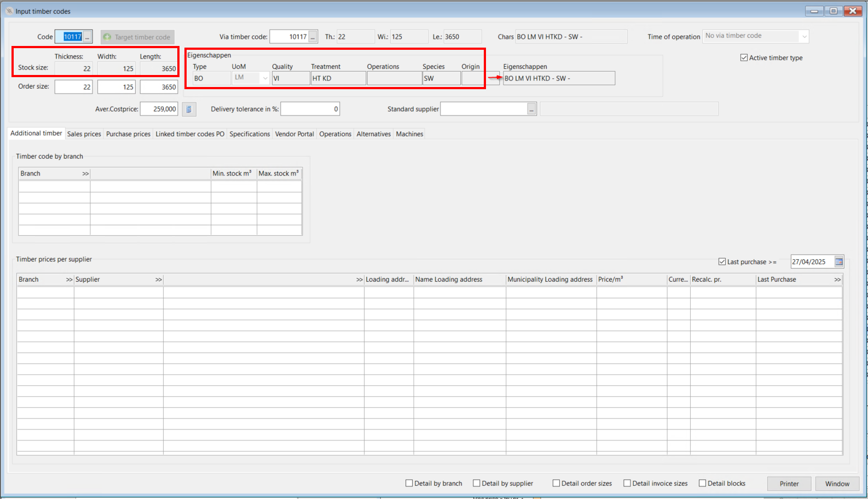868x499 pixels.
Task: Click the red arrow beside Origin field
Action: tap(495, 78)
